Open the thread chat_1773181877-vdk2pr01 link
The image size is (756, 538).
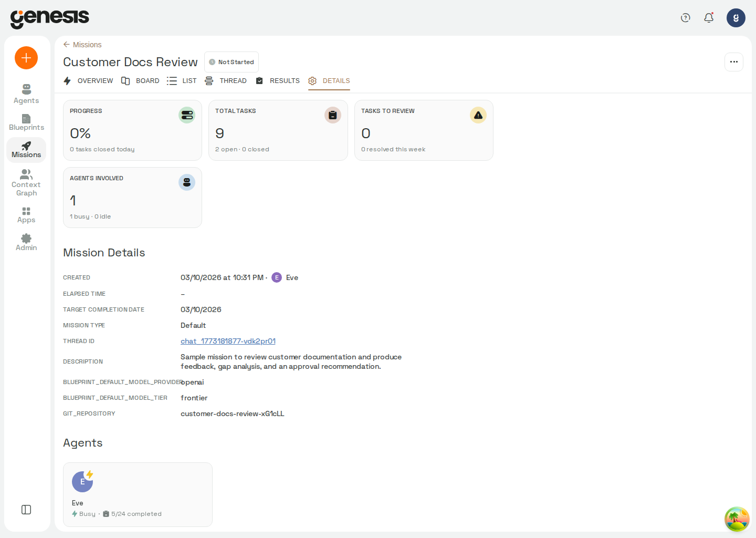point(228,341)
